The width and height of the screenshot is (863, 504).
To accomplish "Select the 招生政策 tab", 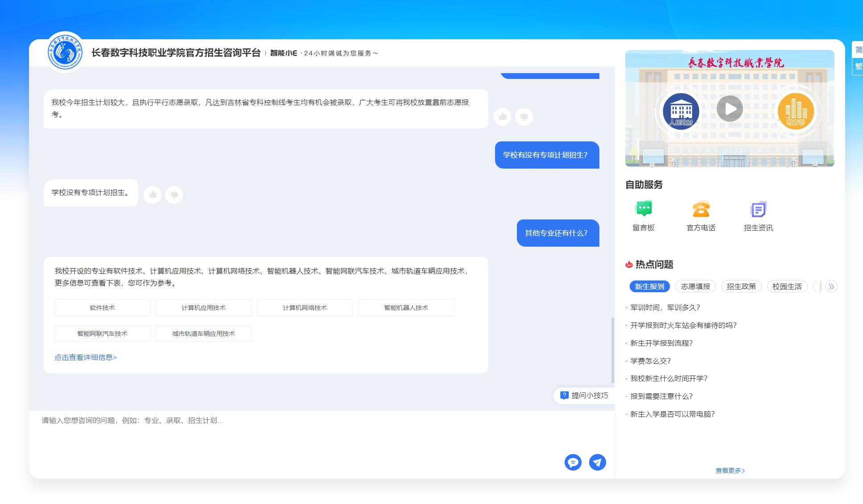I will (742, 286).
